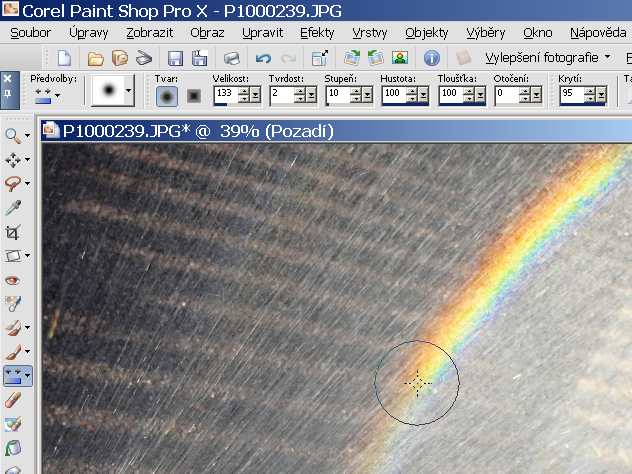Open the Okno menu
This screenshot has height=474, width=632.
point(538,33)
